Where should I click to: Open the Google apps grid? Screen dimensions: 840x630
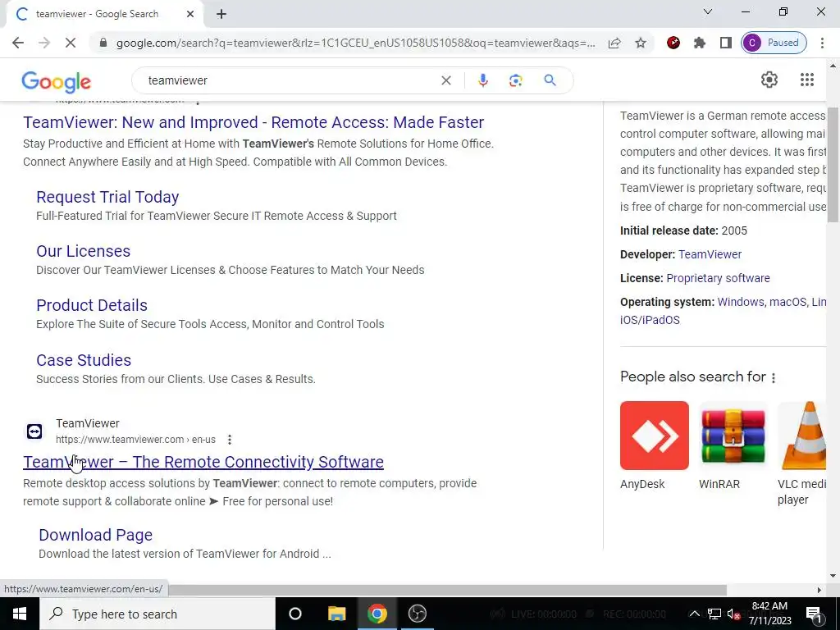click(807, 80)
